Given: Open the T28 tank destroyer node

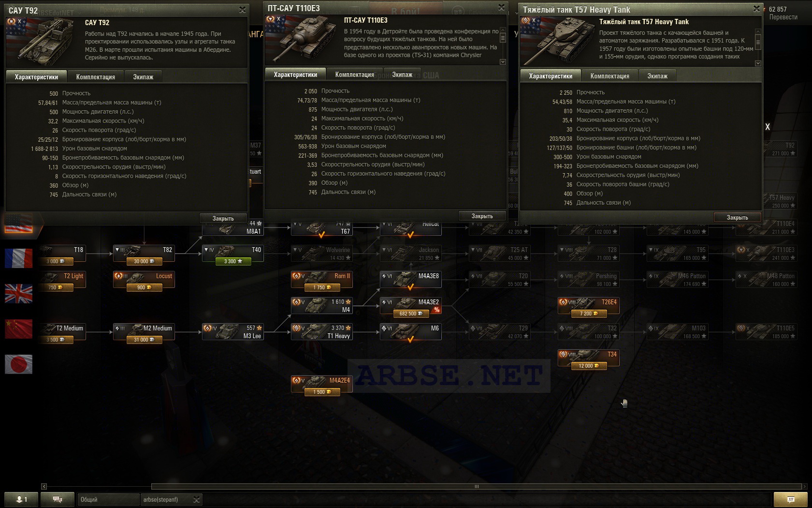Looking at the screenshot, I should pos(589,254).
